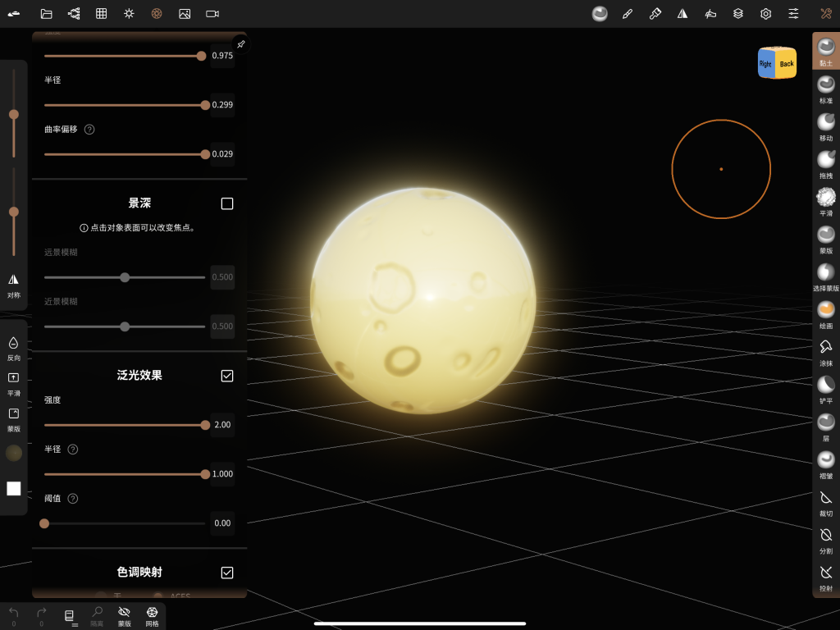Select the 层 (Layer) brush
The image size is (840, 630).
pos(825,427)
